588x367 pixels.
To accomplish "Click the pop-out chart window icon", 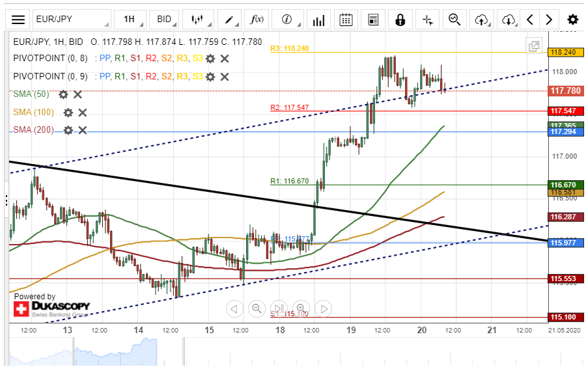I will (534, 46).
